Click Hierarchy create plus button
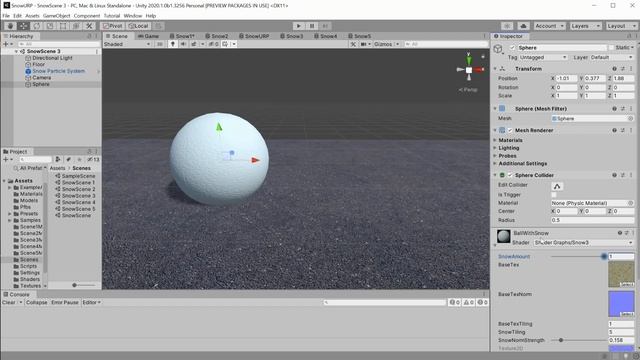This screenshot has height=360, width=640. pyautogui.click(x=6, y=44)
